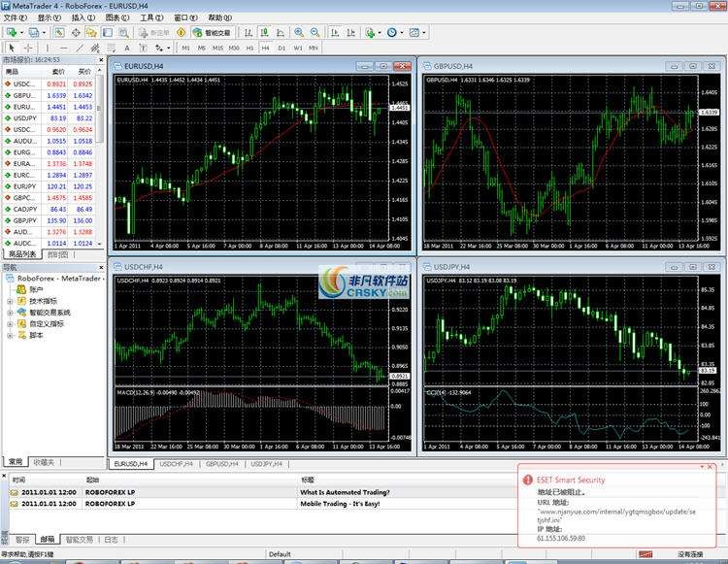Open the Periods clock dropdown arrow
The width and height of the screenshot is (728, 564).
402,32
